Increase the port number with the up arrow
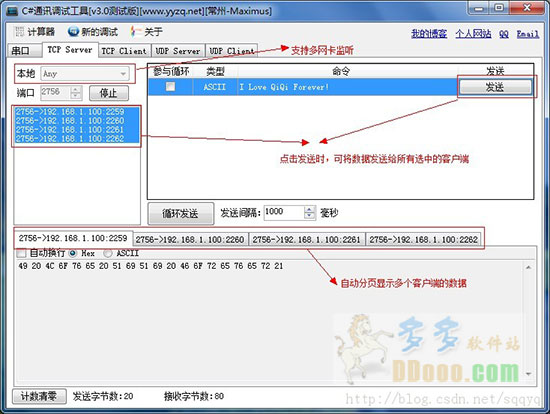Image resolution: width=550 pixels, height=414 pixels. (x=75, y=90)
